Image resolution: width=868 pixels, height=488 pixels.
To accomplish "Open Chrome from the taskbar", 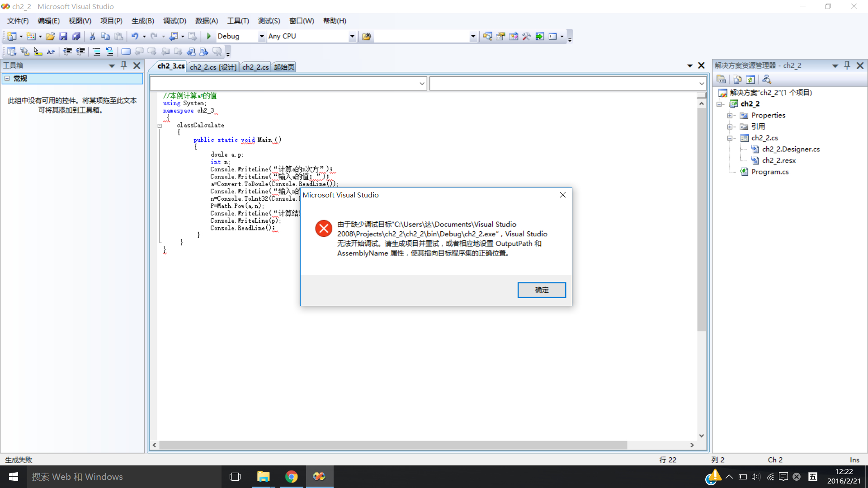I will coord(292,477).
